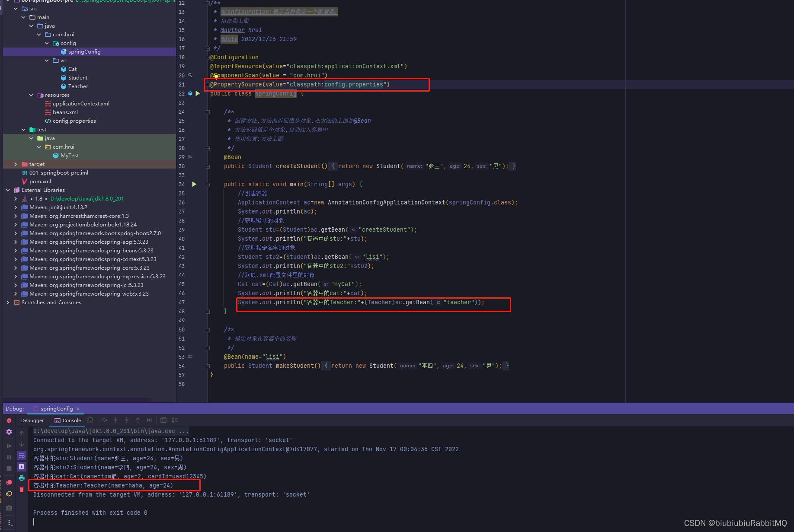The image size is (794, 532).
Task: Close the springConfig debug tab
Action: point(78,409)
